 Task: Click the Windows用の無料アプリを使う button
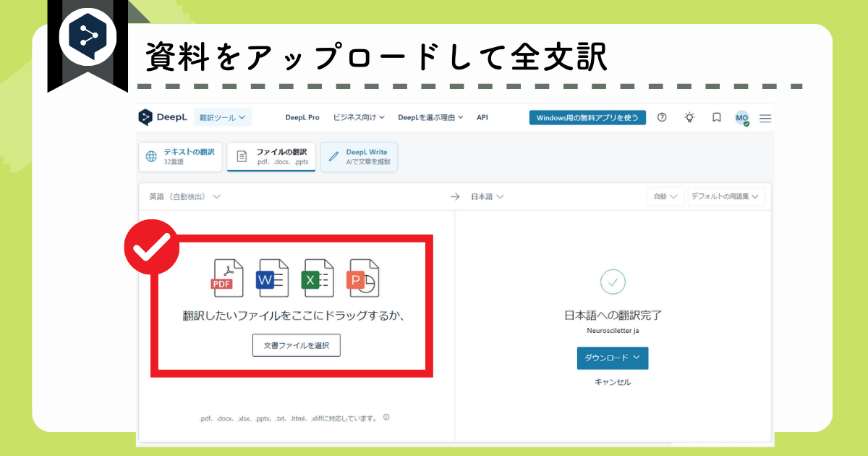tap(587, 117)
